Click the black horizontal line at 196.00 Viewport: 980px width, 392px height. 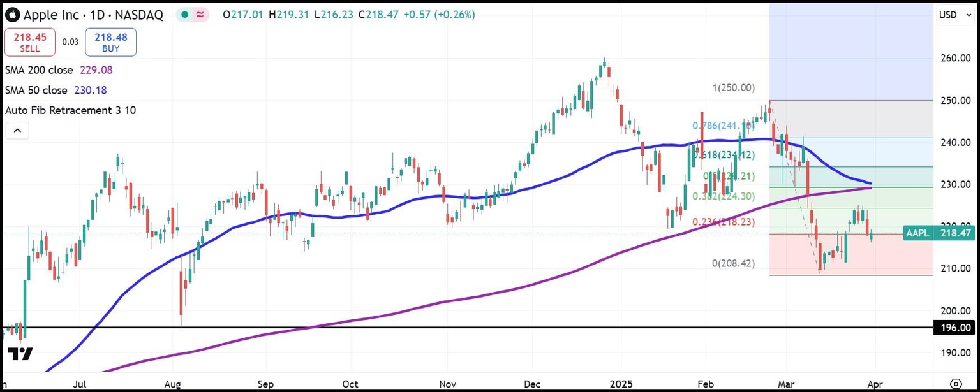coord(447,328)
